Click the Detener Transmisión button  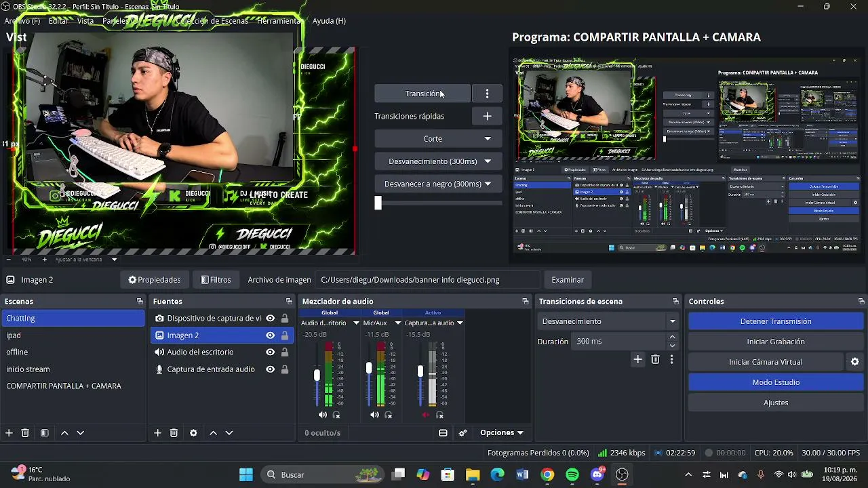click(x=776, y=321)
